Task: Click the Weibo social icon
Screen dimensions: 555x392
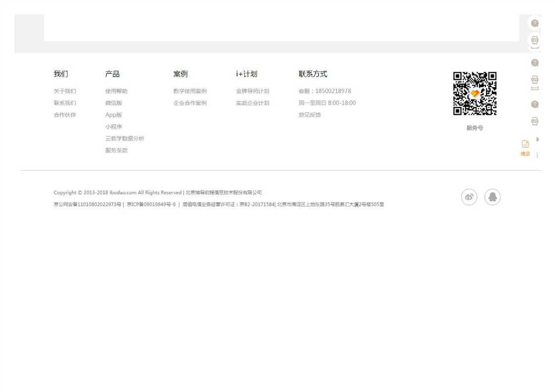Action: [469, 197]
